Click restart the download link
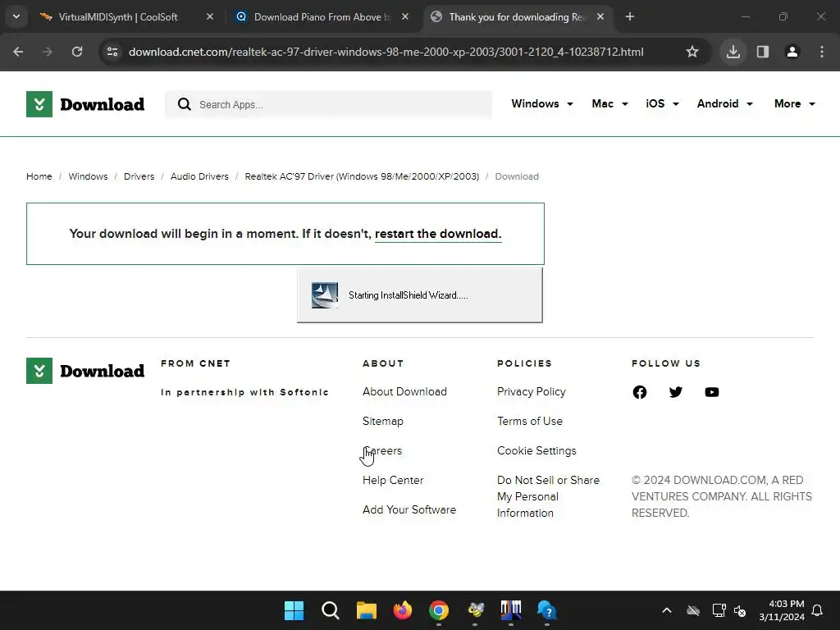This screenshot has width=840, height=630. click(438, 234)
